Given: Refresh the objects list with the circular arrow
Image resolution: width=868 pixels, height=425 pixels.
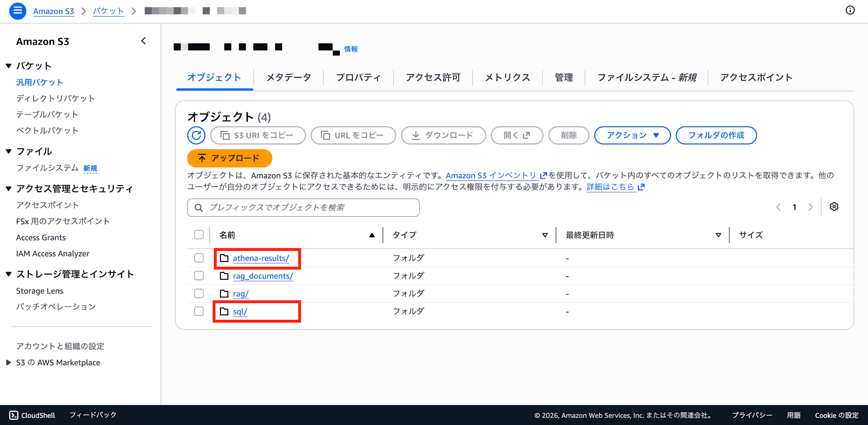Looking at the screenshot, I should (x=196, y=135).
